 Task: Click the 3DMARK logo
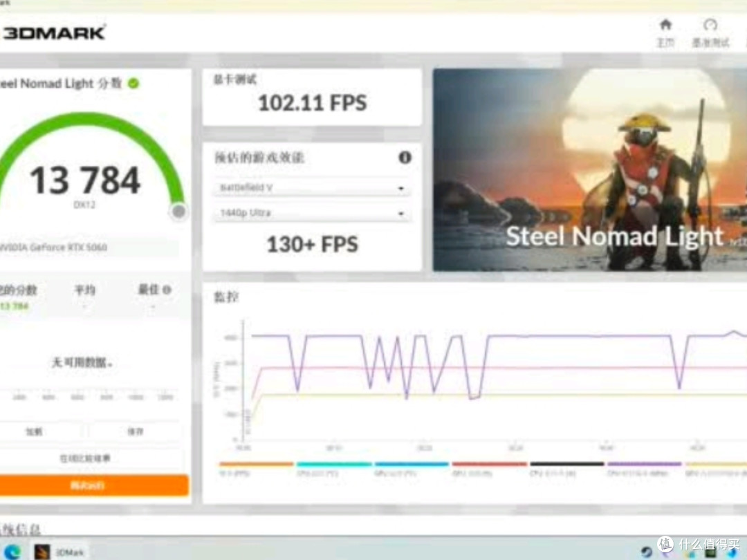pos(54,32)
